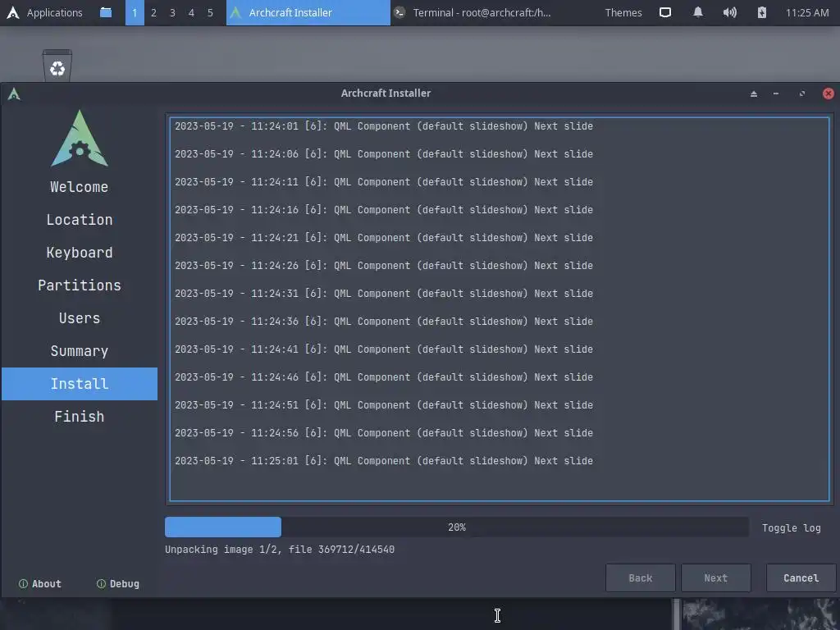The height and width of the screenshot is (630, 840).
Task: Open the Themes panel item
Action: (x=623, y=12)
